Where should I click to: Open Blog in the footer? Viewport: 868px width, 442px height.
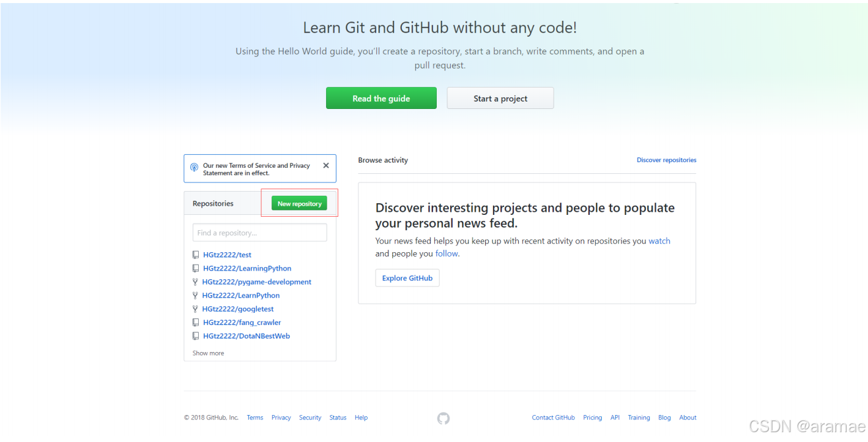pyautogui.click(x=664, y=418)
